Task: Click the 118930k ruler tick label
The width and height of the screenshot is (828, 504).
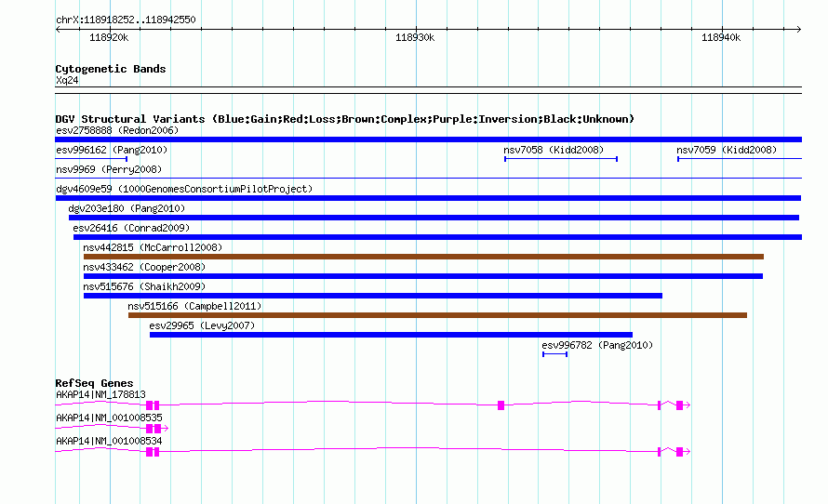Action: click(415, 37)
